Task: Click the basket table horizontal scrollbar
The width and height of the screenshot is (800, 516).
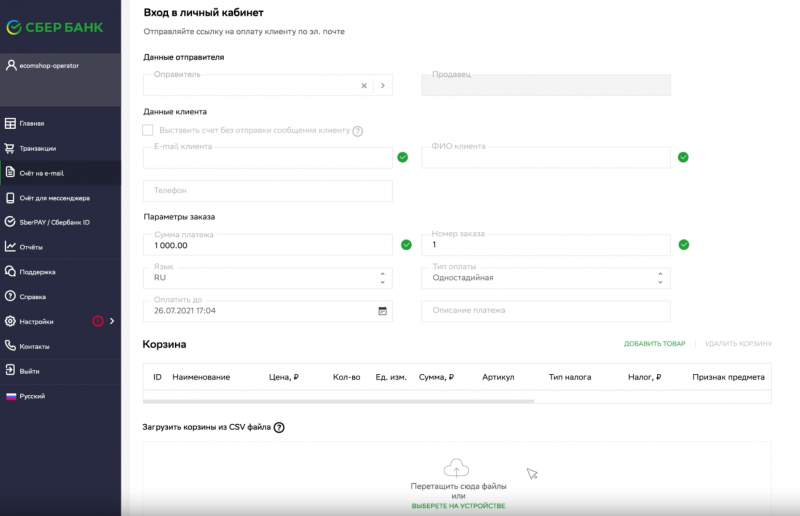Action: coord(339,402)
